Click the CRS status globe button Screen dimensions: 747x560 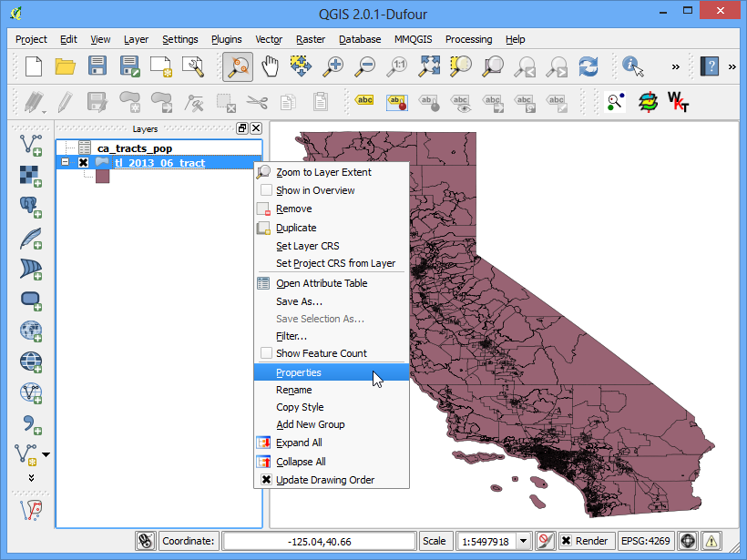688,541
